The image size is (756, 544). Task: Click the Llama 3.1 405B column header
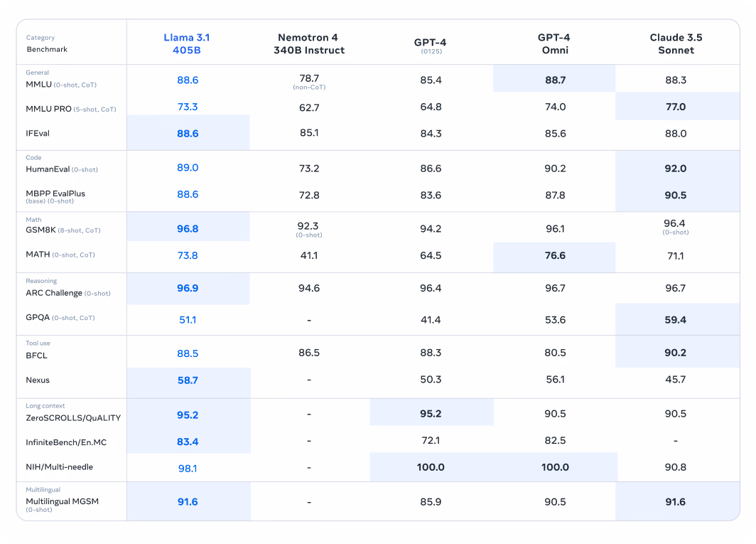(x=187, y=44)
